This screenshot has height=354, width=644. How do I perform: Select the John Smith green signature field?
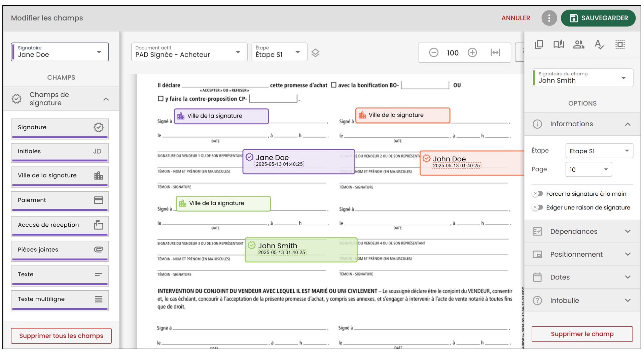pyautogui.click(x=301, y=250)
